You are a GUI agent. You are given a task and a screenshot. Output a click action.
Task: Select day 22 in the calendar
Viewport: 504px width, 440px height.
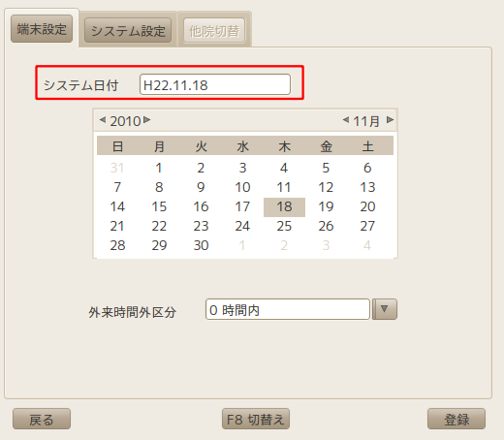[159, 226]
